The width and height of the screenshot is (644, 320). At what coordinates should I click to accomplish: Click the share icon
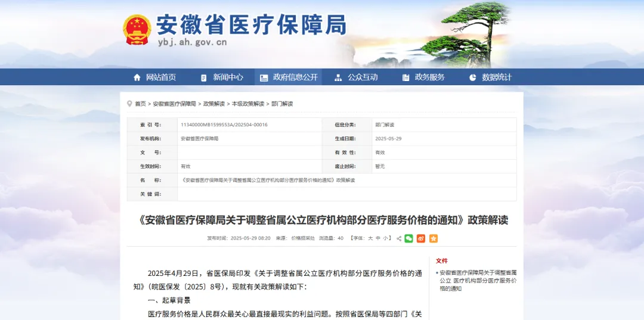[x=399, y=238]
